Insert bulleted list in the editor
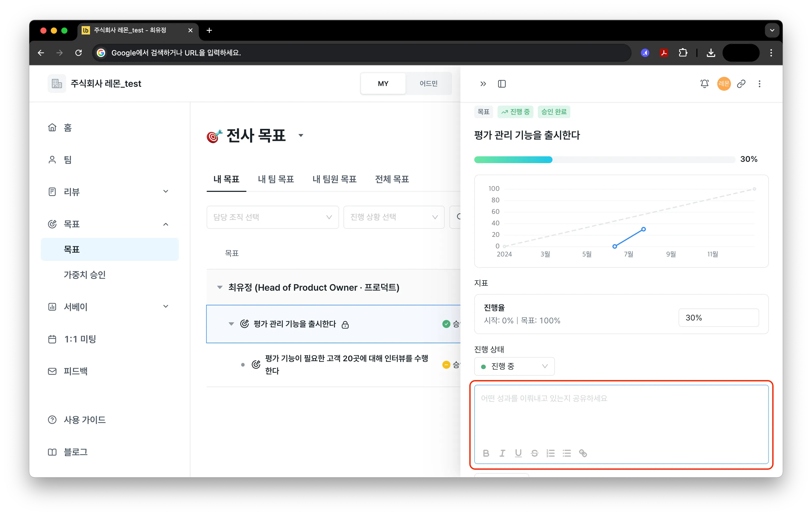The width and height of the screenshot is (812, 516). (567, 453)
